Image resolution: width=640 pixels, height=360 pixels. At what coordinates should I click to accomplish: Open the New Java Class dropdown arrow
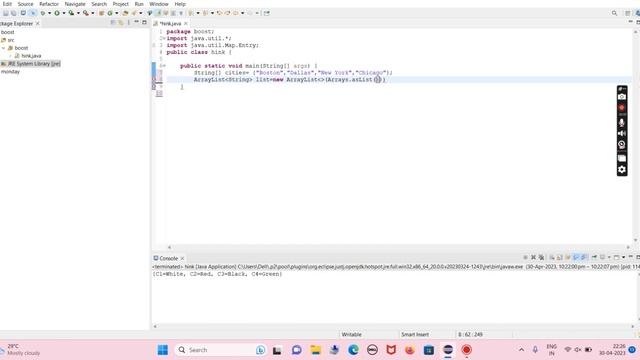pyautogui.click(x=117, y=13)
